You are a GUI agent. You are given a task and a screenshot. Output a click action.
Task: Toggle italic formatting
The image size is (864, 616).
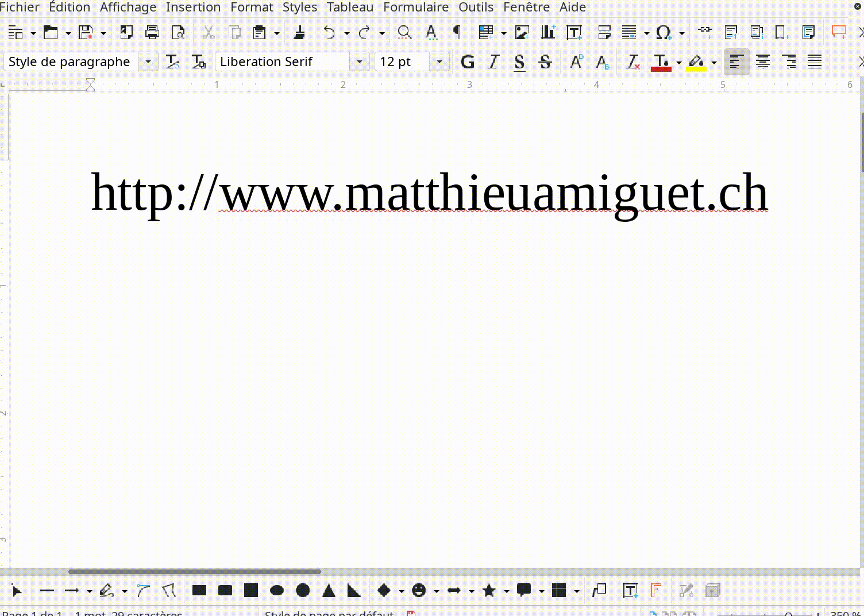tap(493, 61)
